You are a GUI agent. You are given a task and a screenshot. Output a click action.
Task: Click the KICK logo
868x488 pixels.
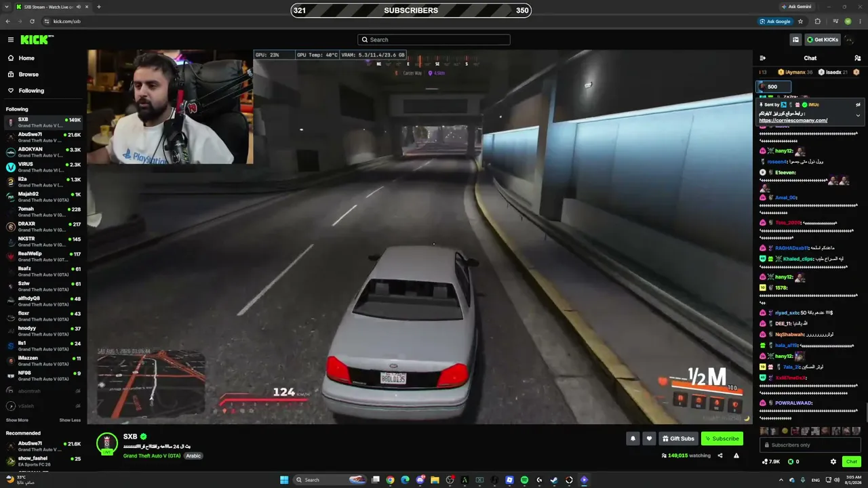36,40
